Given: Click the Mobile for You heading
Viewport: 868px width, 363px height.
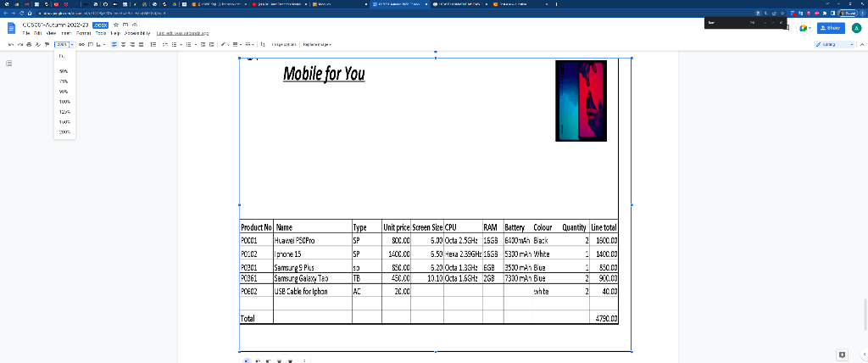Looking at the screenshot, I should [324, 73].
